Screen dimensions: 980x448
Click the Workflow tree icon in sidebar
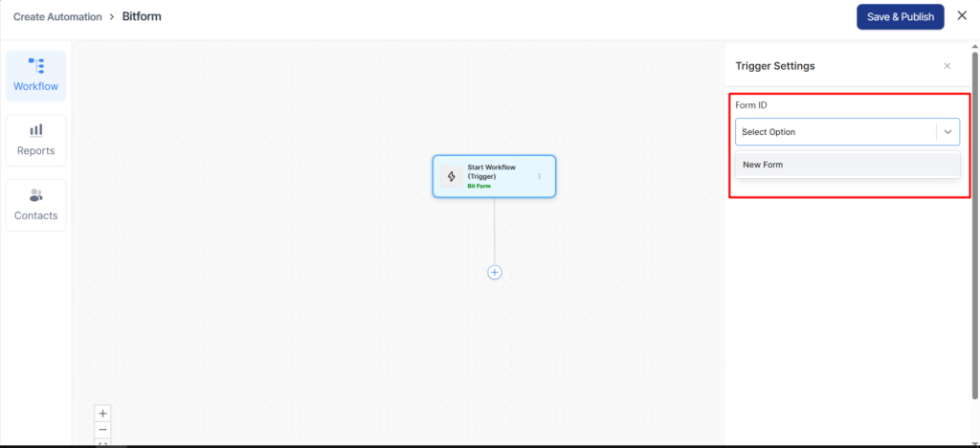click(x=35, y=65)
